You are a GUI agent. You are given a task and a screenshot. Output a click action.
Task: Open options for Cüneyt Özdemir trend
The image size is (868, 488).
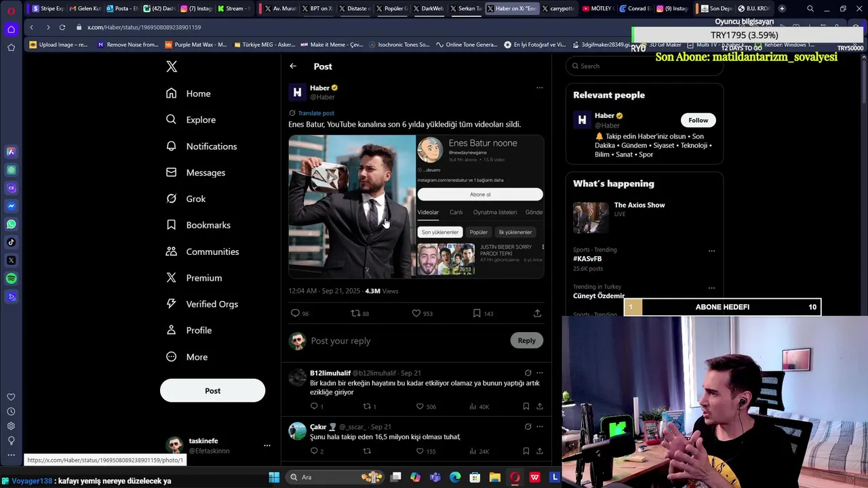tap(711, 287)
